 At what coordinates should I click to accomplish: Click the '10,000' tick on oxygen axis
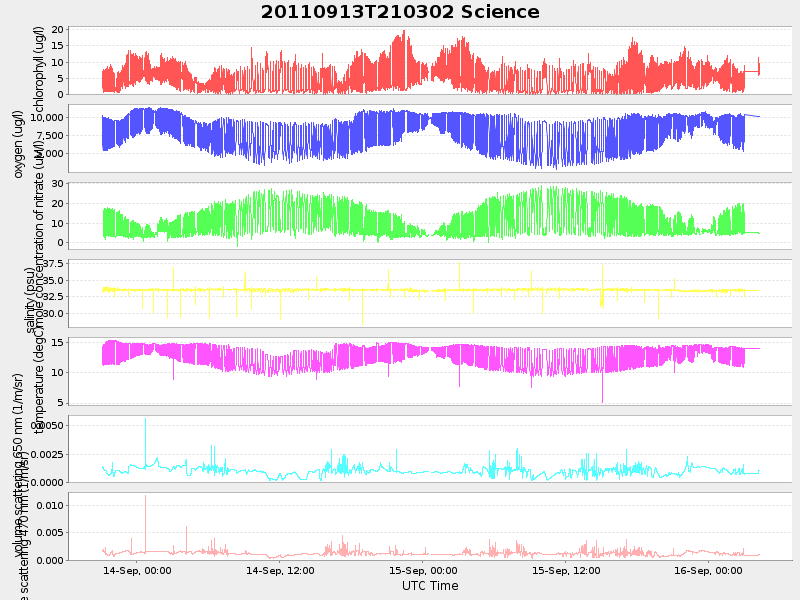tap(47, 117)
